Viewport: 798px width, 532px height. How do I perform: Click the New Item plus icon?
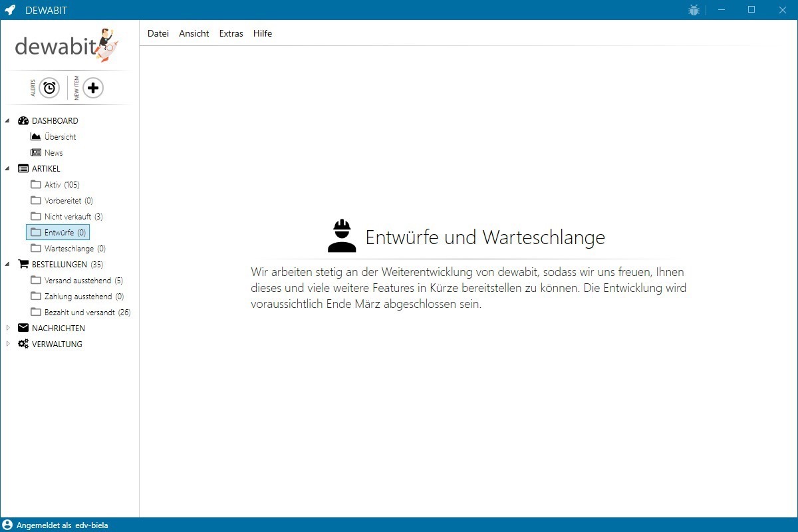pos(93,88)
